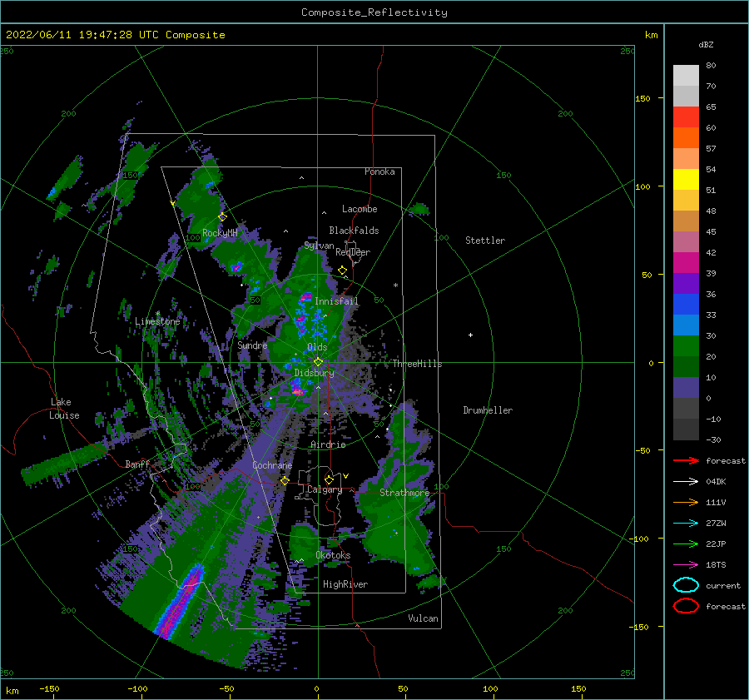Click the Sylvan label

click(x=319, y=246)
